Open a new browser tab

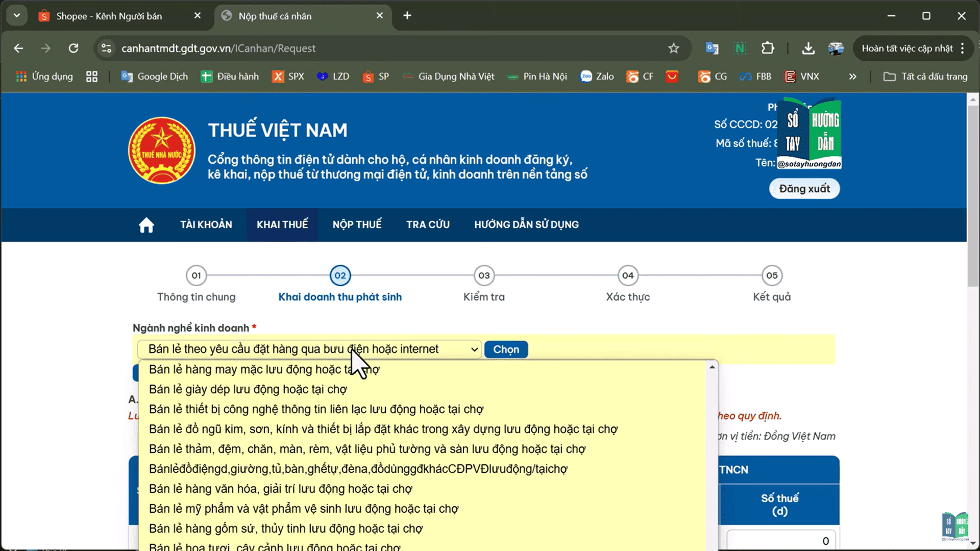click(x=407, y=16)
